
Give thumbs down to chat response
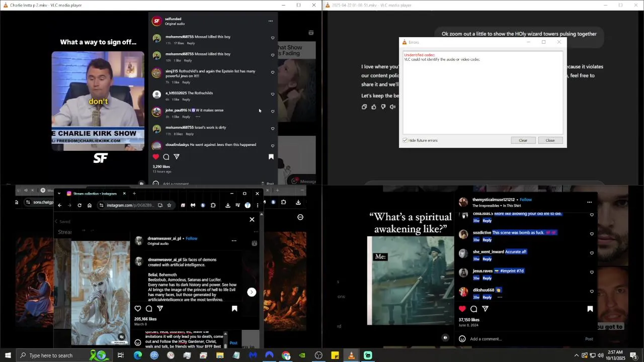[383, 107]
